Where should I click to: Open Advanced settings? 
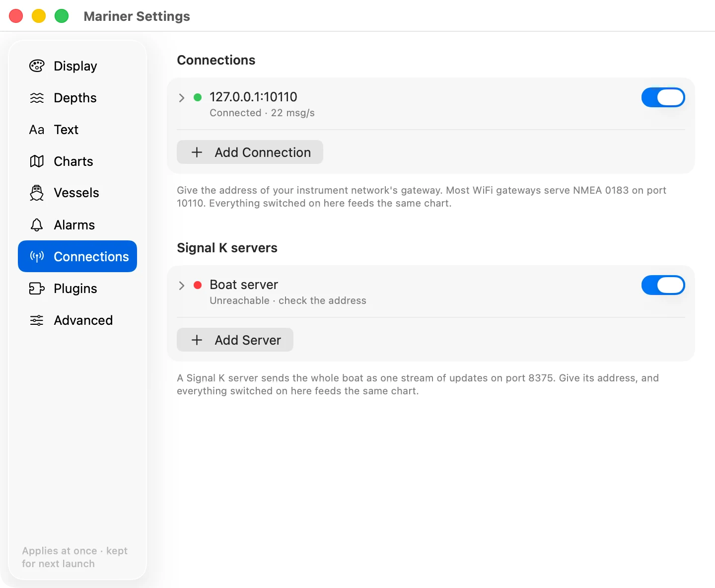[x=77, y=320]
